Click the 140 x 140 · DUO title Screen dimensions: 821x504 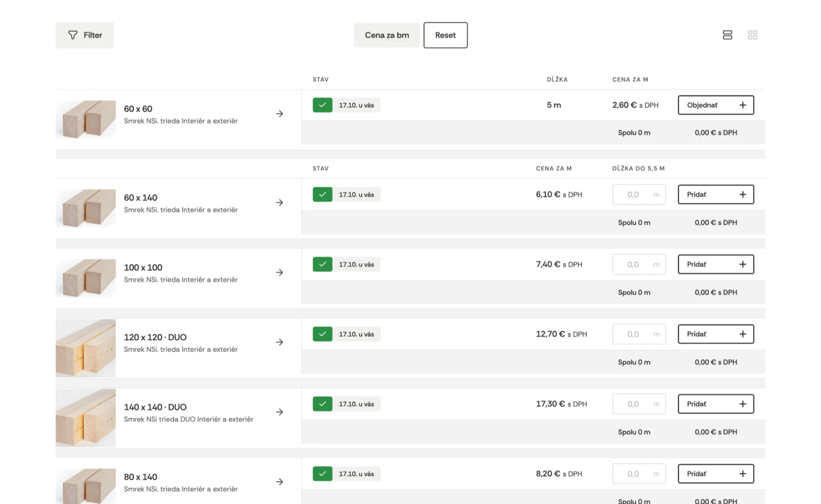[155, 407]
